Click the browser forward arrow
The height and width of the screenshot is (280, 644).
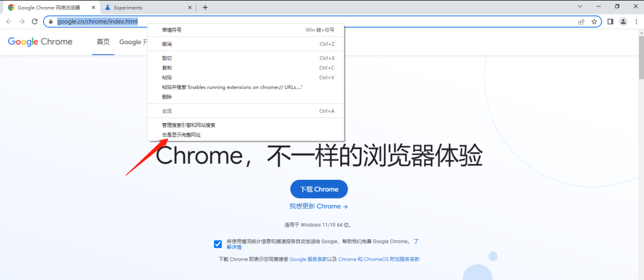(22, 22)
